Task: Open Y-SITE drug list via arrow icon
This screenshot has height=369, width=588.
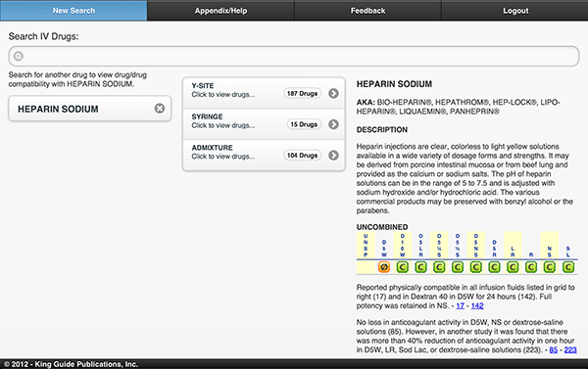Action: point(333,93)
